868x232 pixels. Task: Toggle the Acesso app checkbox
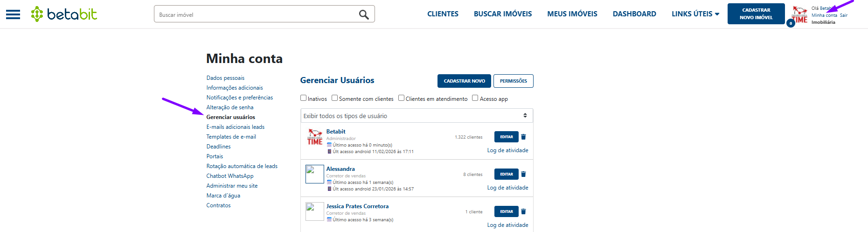coord(475,98)
